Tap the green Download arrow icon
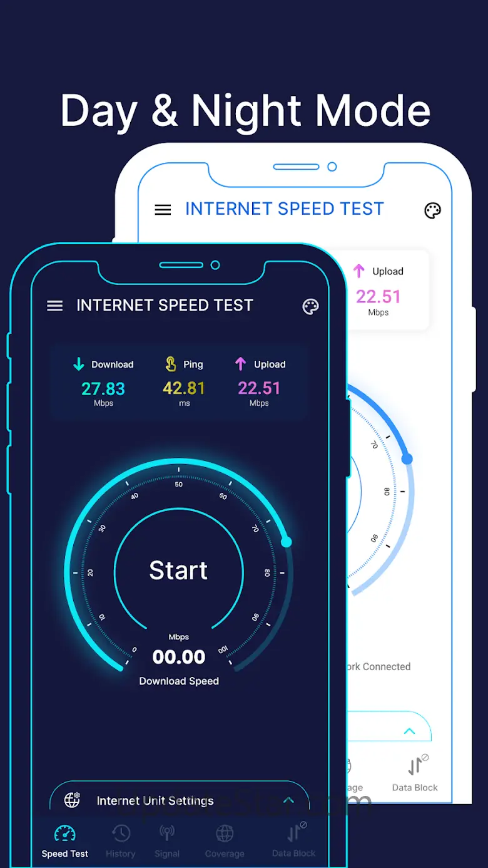The image size is (488, 868). pos(79,364)
